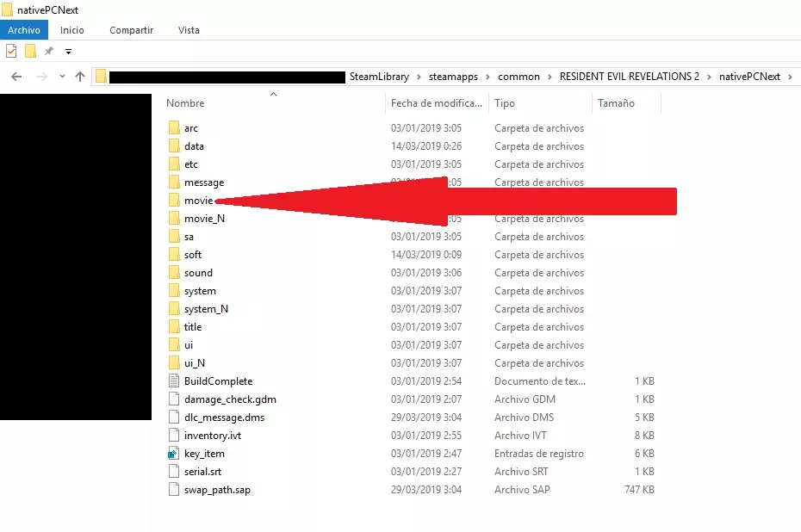This screenshot has width=801, height=532.
Task: Select the system folder icon
Action: [174, 290]
